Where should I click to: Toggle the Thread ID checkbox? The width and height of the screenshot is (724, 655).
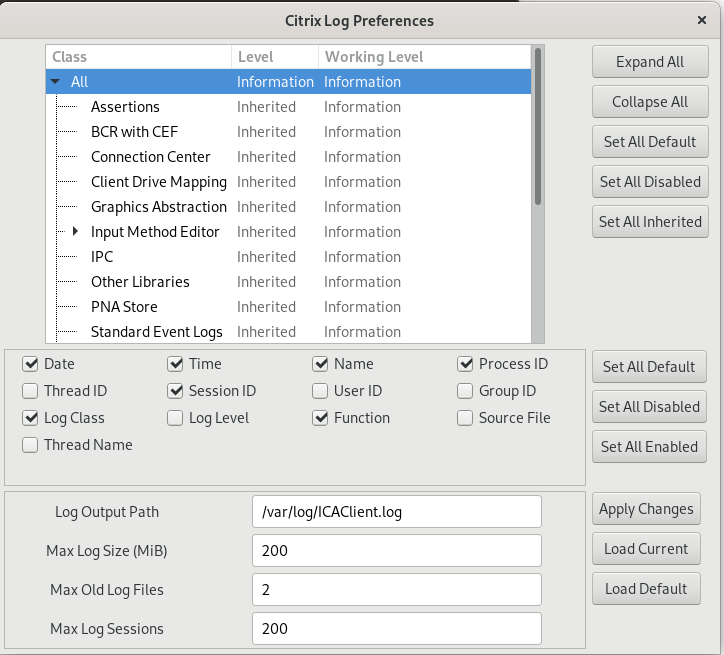pos(30,391)
